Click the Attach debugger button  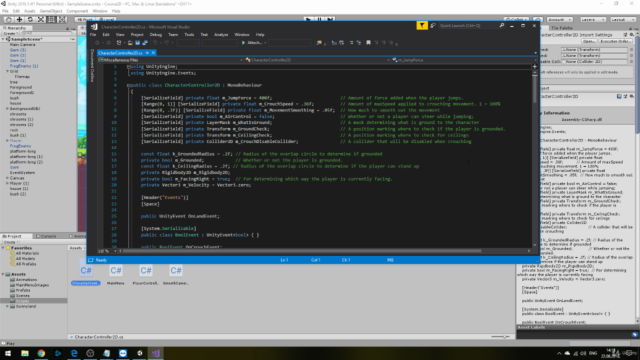(254, 42)
